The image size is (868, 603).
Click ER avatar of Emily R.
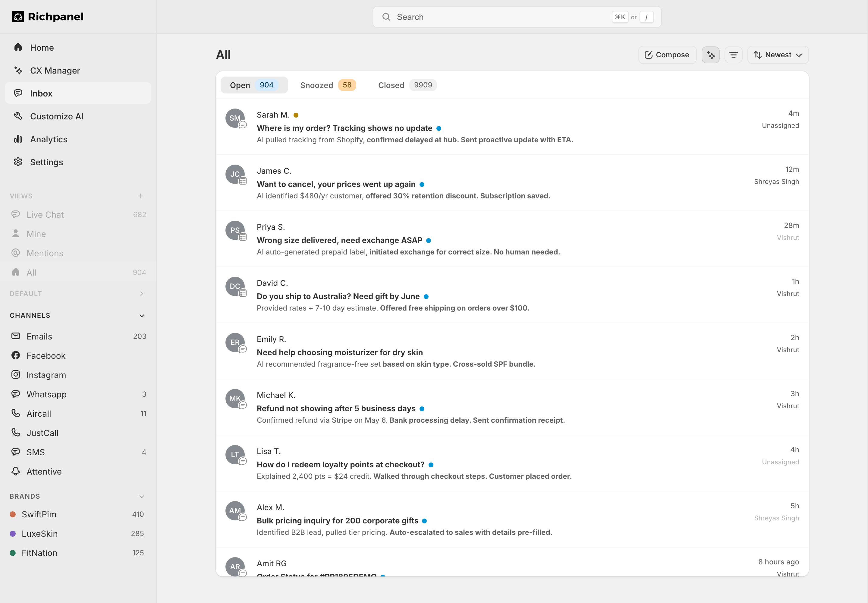(x=235, y=342)
